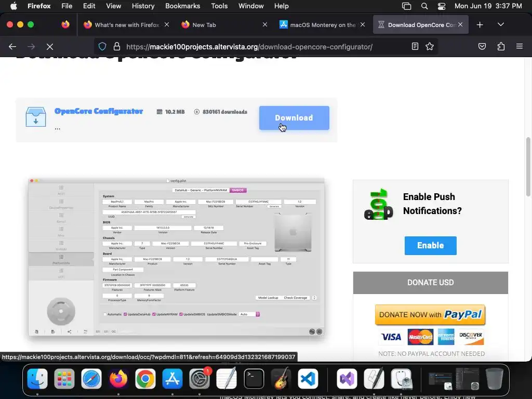Click the OpenCore Configurator screenshot image

click(x=177, y=257)
